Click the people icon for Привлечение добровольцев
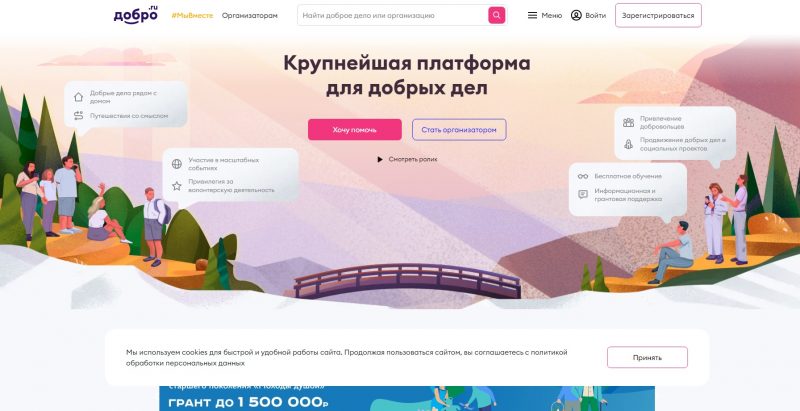Screen dimensions: 800x411 [628, 122]
